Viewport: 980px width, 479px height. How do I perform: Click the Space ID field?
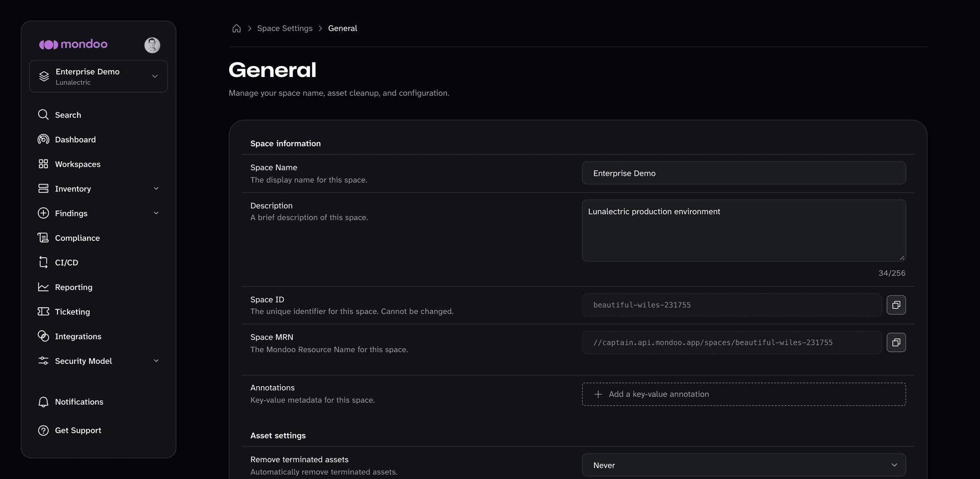pos(732,305)
